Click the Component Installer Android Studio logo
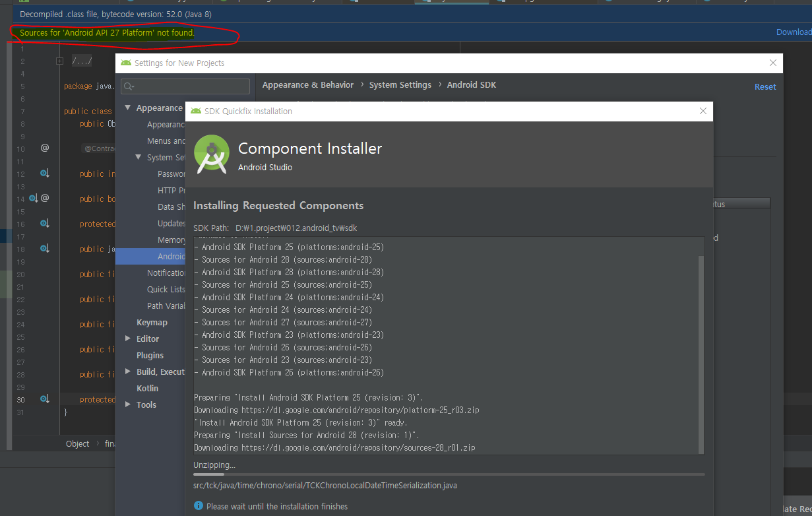The height and width of the screenshot is (516, 812). [x=212, y=155]
